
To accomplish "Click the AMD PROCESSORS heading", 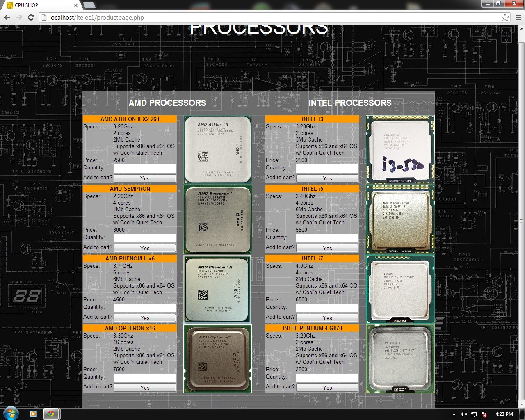I will [167, 103].
